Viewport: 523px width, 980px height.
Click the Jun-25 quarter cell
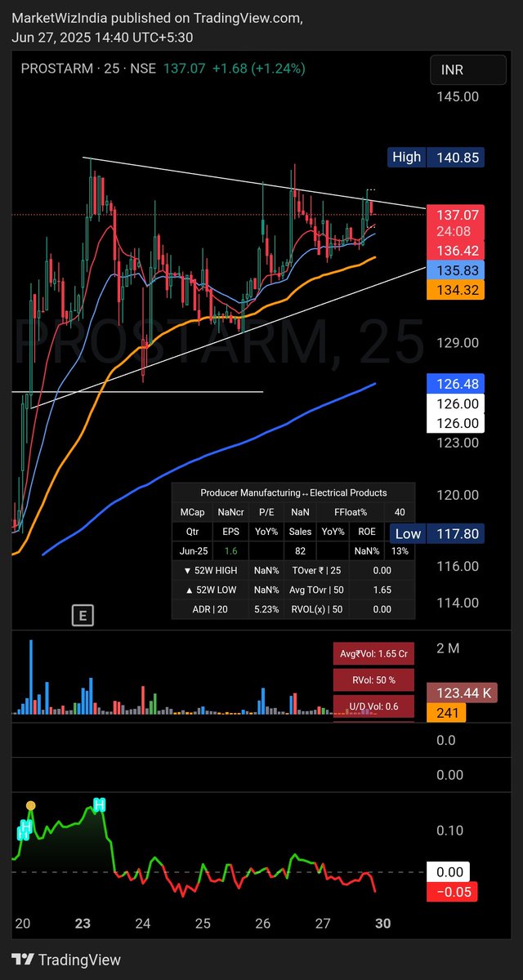click(x=192, y=551)
